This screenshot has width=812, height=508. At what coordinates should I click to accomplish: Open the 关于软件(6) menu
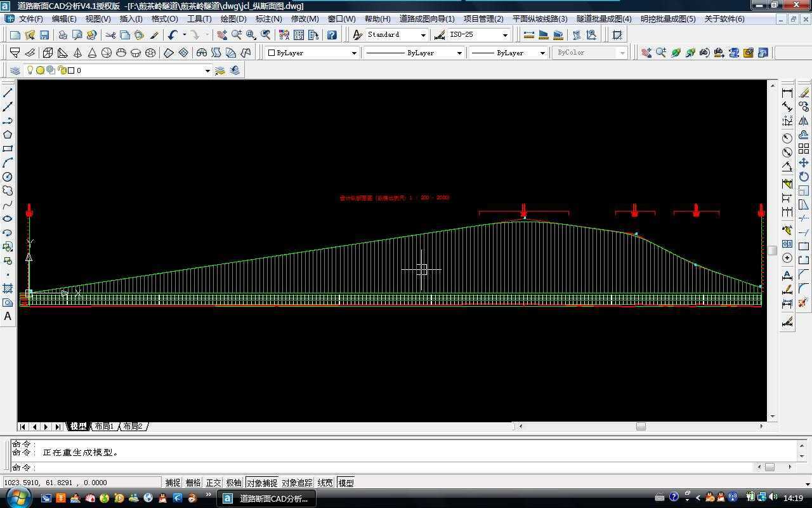tap(724, 18)
